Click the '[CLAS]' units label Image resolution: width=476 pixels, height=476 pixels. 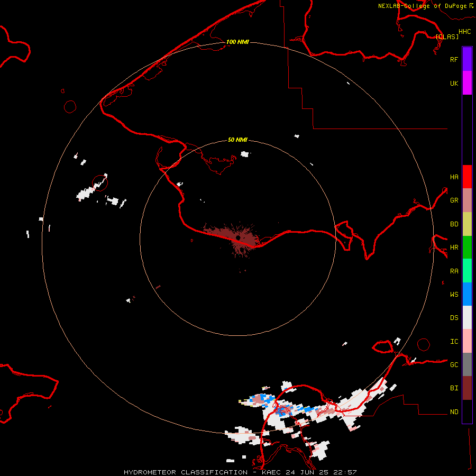(447, 36)
